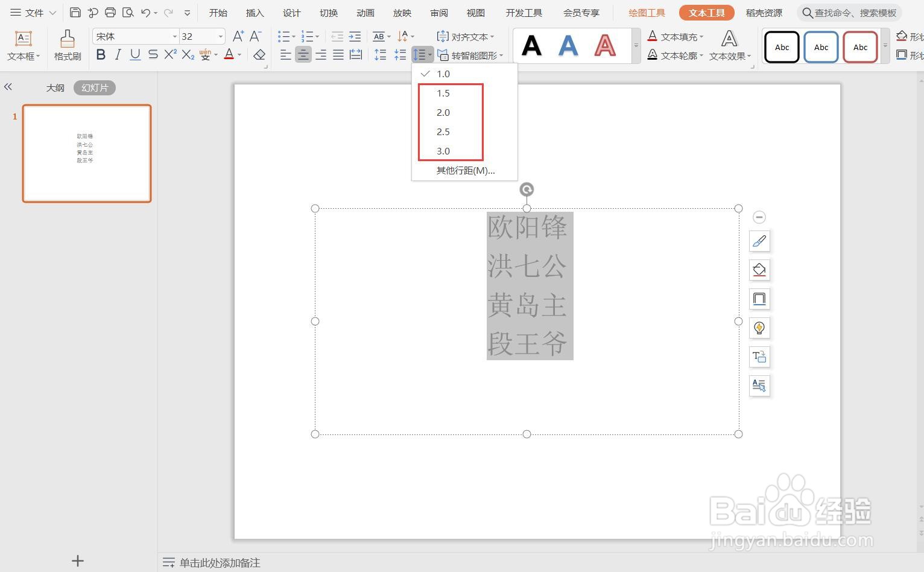This screenshot has width=924, height=572.
Task: Open the font size 32 dropdown
Action: point(220,37)
